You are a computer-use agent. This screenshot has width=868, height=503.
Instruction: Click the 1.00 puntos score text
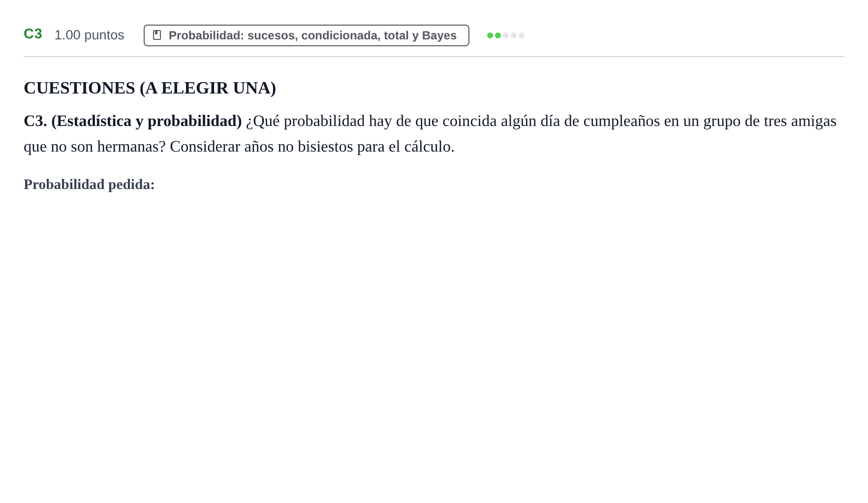pos(89,35)
